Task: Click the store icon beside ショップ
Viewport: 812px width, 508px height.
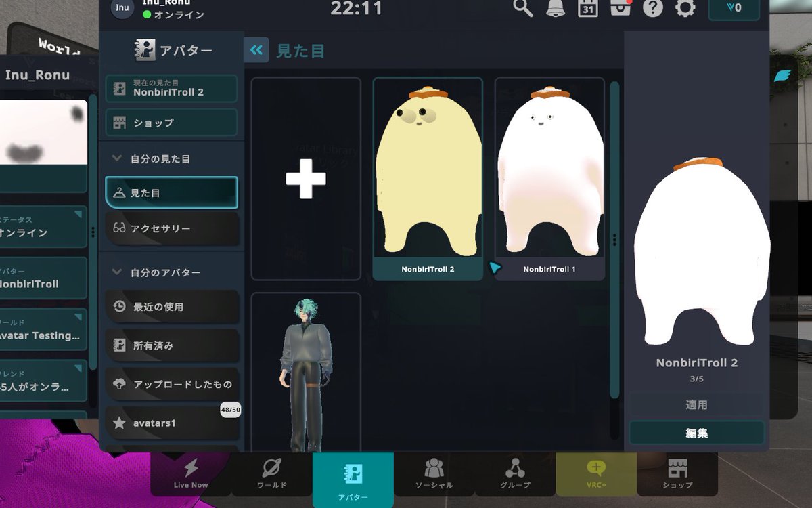Action: (x=119, y=123)
